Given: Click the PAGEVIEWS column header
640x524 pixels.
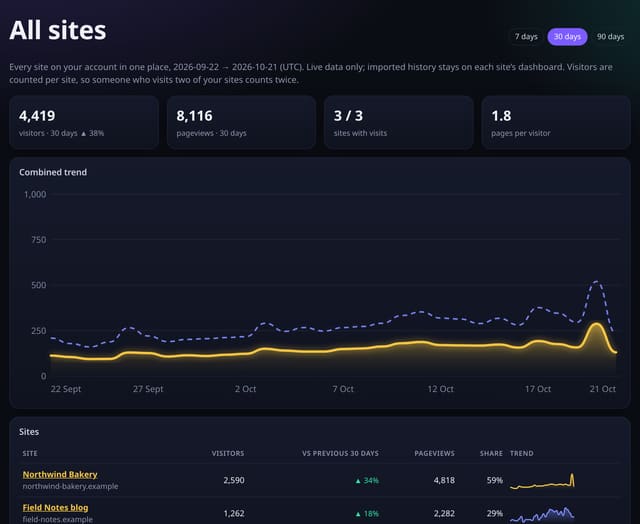Looking at the screenshot, I should click(x=434, y=453).
